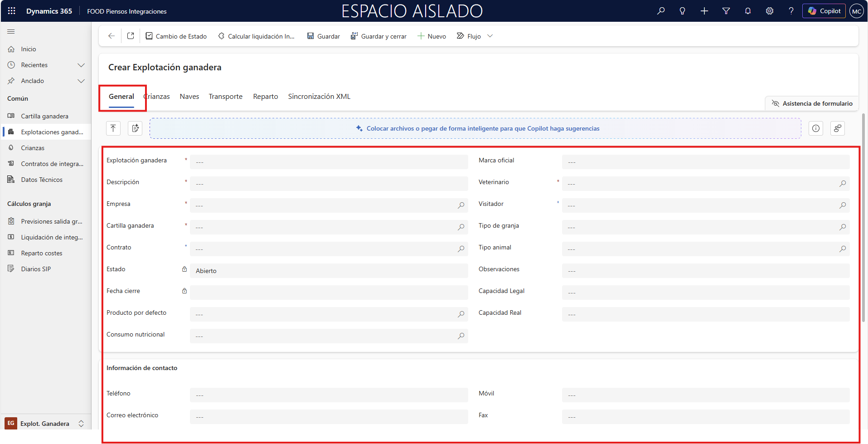The width and height of the screenshot is (868, 444).
Task: Toggle the Asistencia de formulario visibility
Action: click(811, 103)
